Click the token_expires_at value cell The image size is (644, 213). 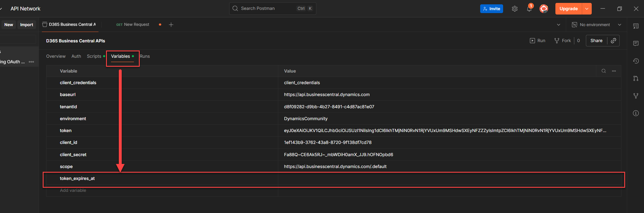449,178
